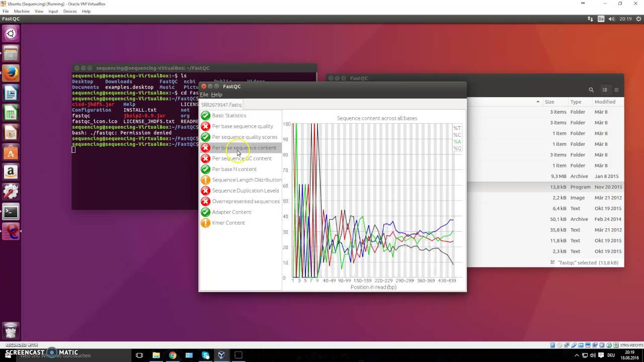This screenshot has width=644, height=362.
Task: Show Sequence Length Distribution module
Action: coord(240,180)
